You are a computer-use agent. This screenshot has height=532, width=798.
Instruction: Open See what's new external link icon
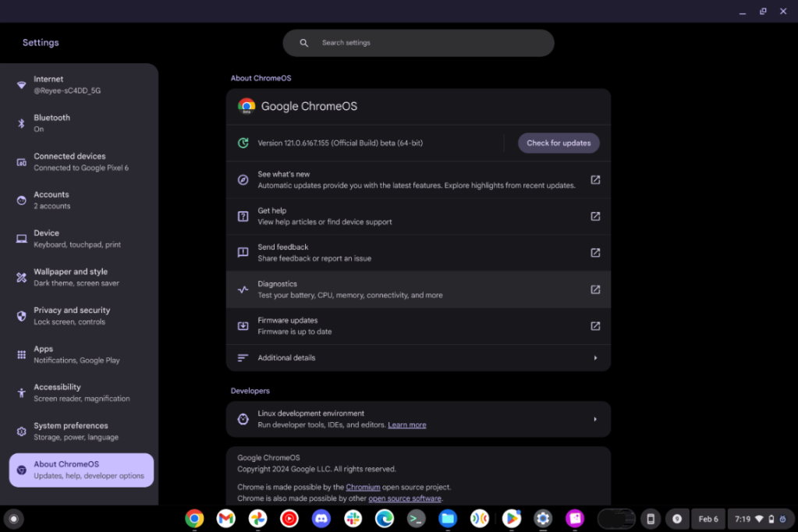pyautogui.click(x=595, y=179)
